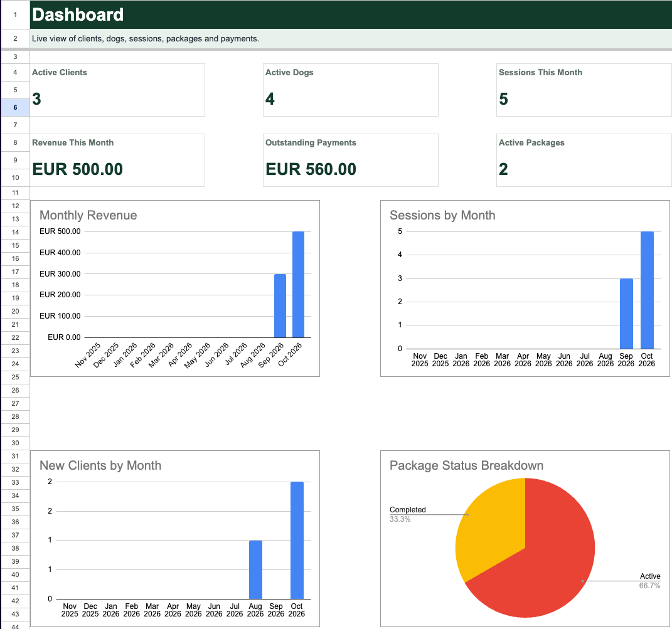The image size is (672, 629).
Task: Click the EUR 200.00 axis label in Monthly Revenue
Action: click(60, 294)
